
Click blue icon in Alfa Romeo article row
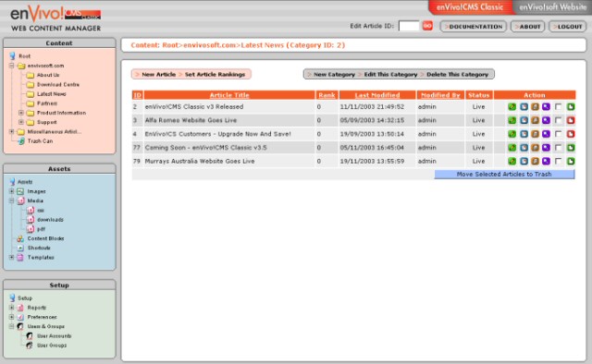(524, 120)
